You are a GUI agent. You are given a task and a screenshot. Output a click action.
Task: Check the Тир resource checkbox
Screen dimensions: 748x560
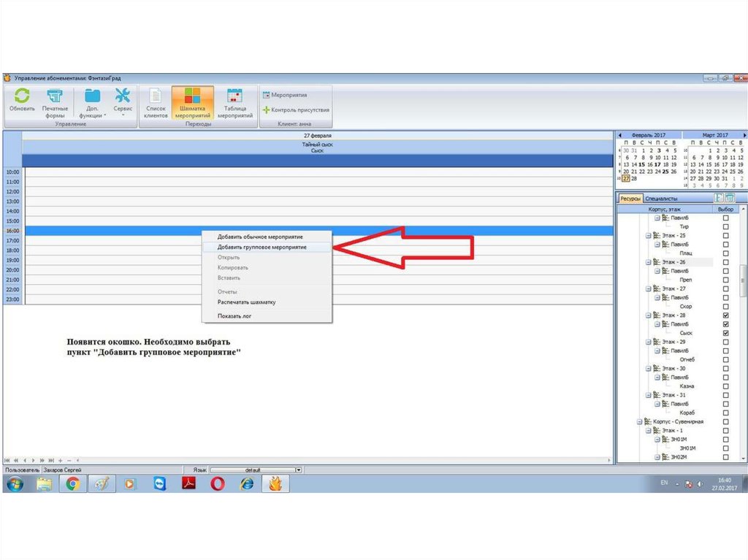point(725,227)
